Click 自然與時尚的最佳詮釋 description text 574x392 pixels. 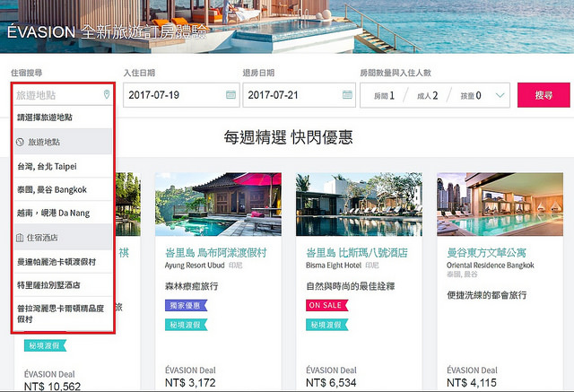351,286
